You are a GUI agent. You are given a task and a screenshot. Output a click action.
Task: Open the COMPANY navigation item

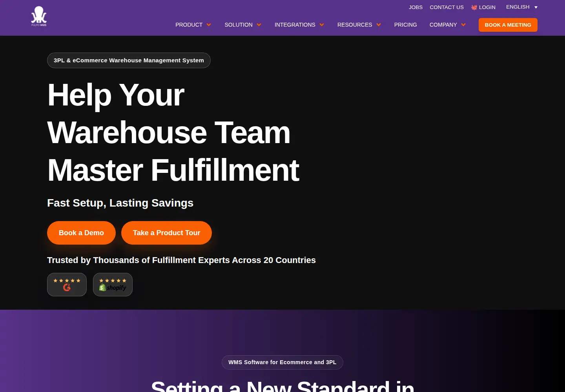click(x=443, y=25)
